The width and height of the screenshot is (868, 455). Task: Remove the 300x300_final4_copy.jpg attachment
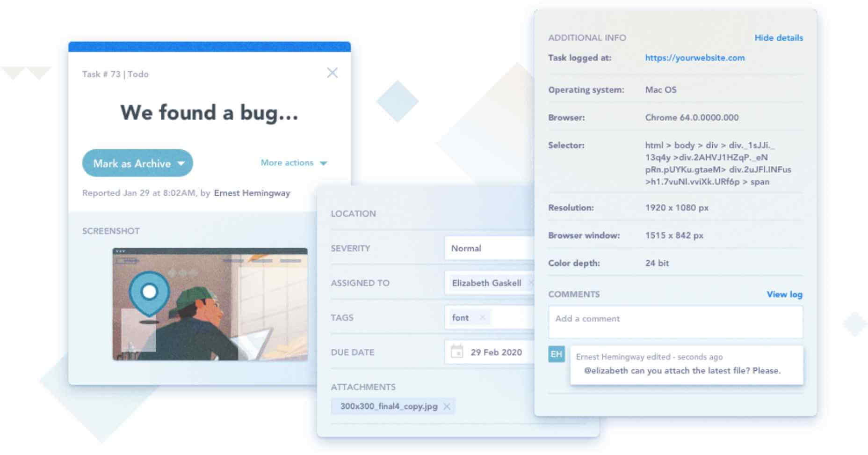click(x=447, y=406)
